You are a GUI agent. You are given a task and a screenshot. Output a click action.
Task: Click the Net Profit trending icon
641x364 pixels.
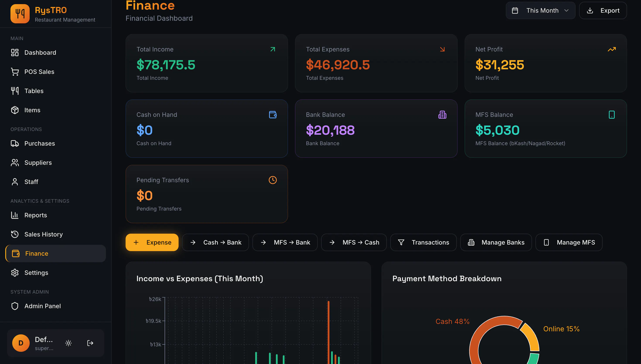(x=612, y=49)
